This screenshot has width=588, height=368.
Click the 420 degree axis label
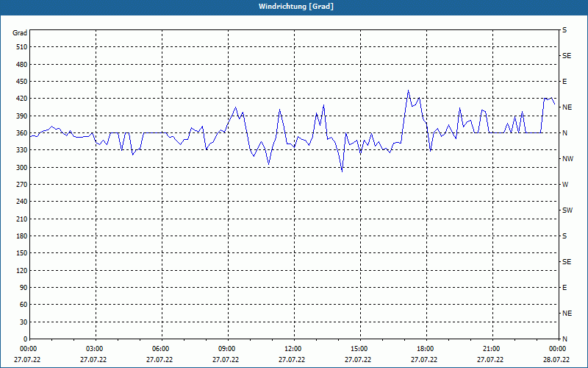22,99
